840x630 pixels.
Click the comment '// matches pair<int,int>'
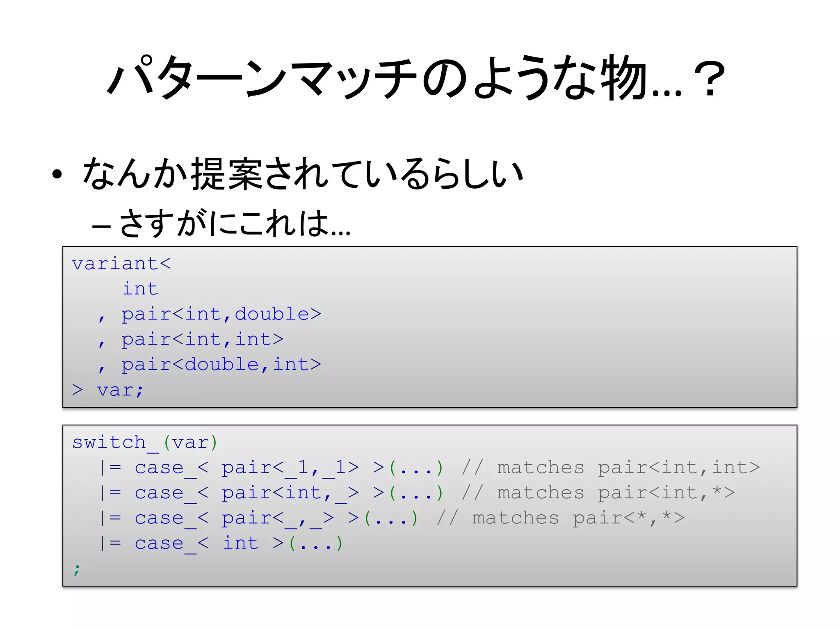[x=611, y=468]
